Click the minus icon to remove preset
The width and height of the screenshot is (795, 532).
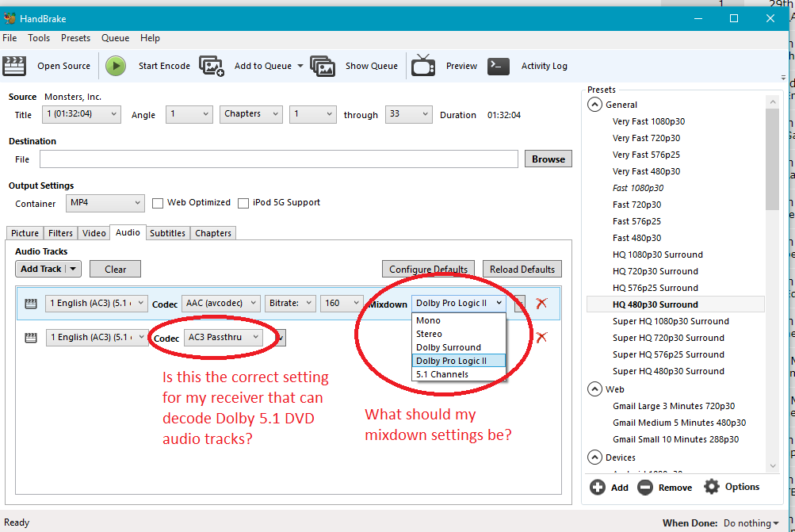pyautogui.click(x=645, y=488)
